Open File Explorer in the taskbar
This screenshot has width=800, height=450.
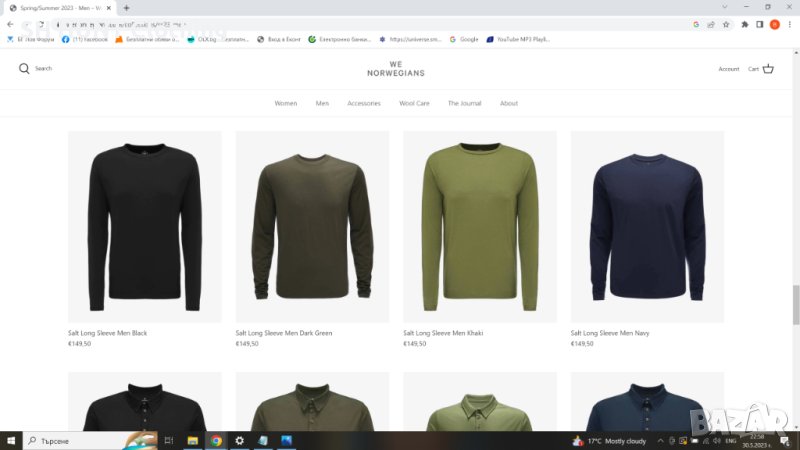[192, 440]
